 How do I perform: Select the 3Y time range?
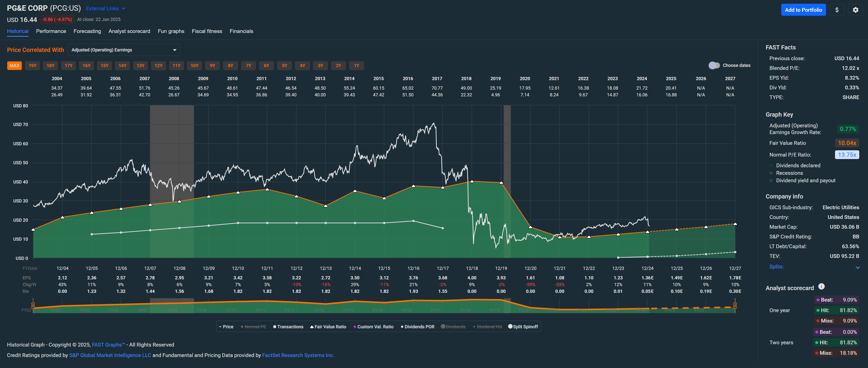pos(320,66)
